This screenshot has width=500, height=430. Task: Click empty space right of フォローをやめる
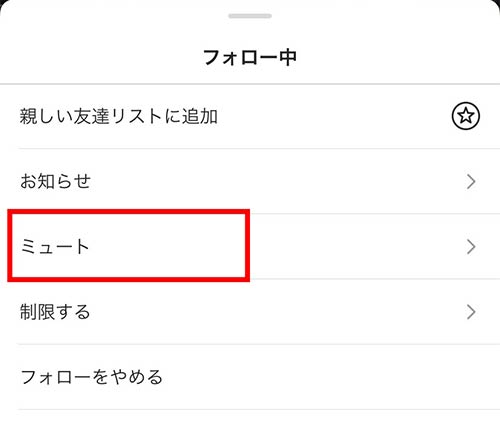[x=317, y=377]
